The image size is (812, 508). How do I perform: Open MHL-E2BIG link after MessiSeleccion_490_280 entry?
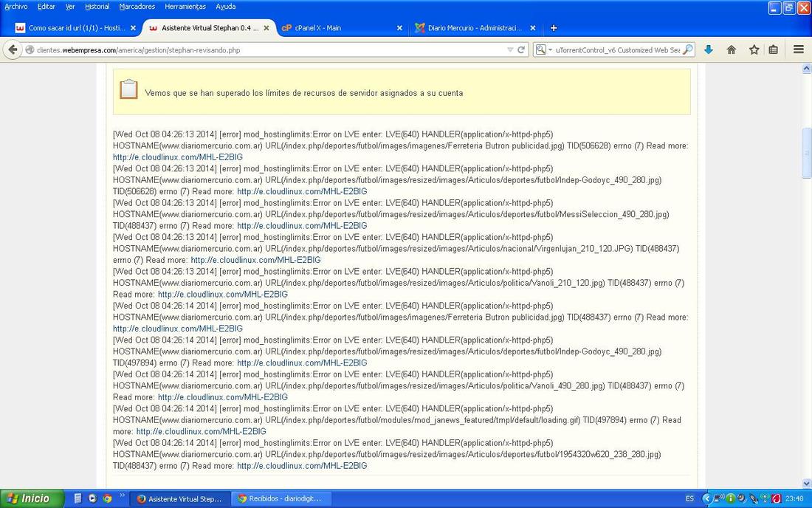point(302,226)
